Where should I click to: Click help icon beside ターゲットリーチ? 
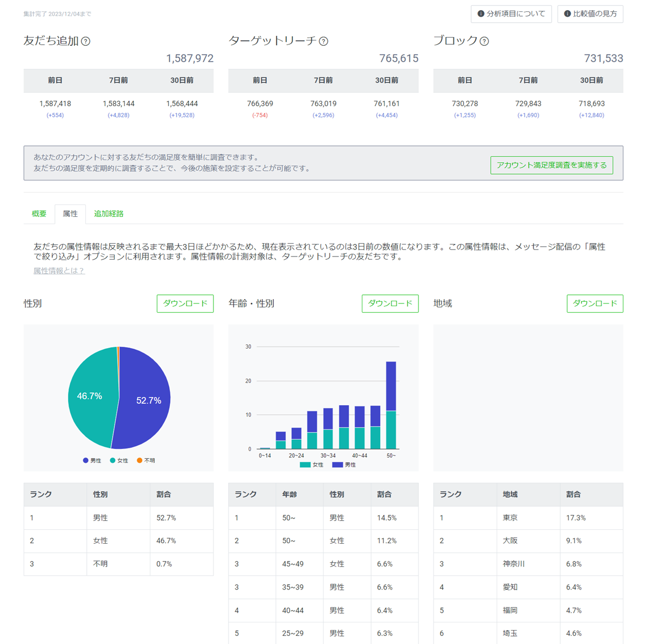(323, 41)
